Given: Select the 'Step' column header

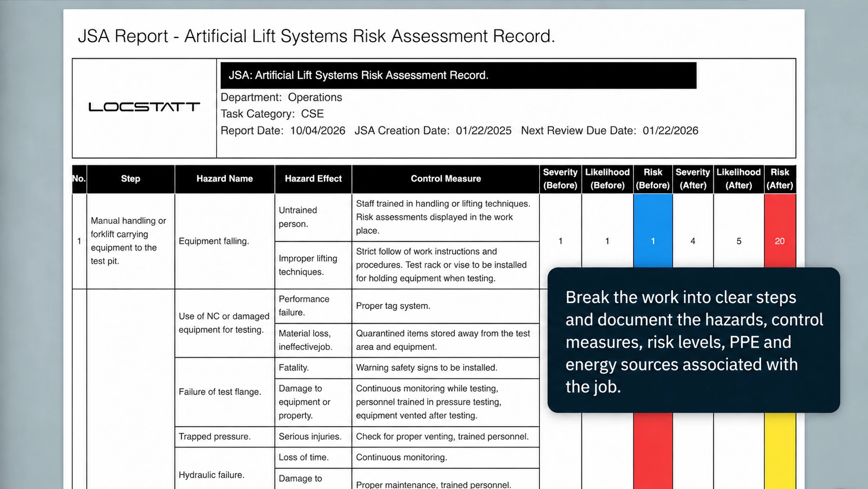Looking at the screenshot, I should [131, 179].
